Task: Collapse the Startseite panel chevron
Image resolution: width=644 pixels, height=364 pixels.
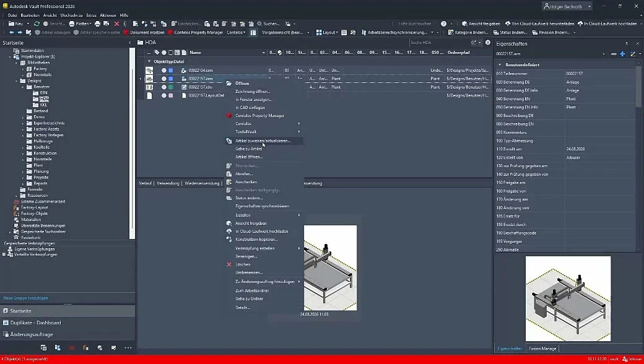Action: pyautogui.click(x=130, y=43)
